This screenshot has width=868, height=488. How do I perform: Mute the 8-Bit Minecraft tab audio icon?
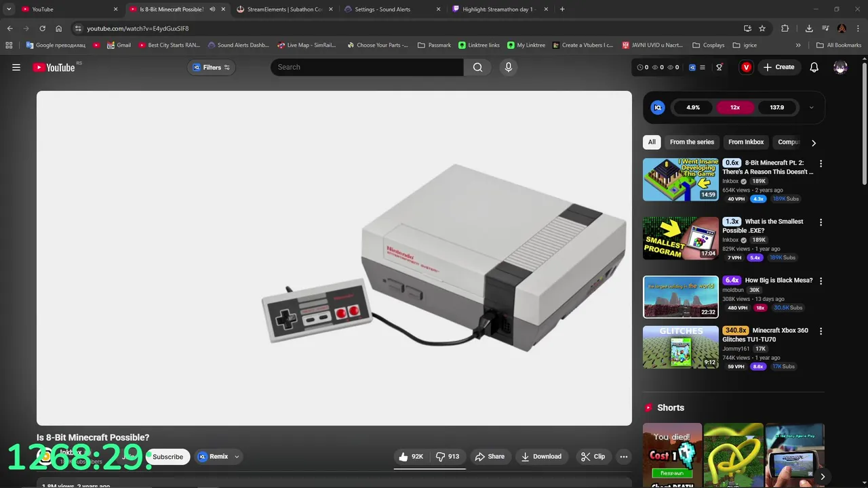(212, 9)
